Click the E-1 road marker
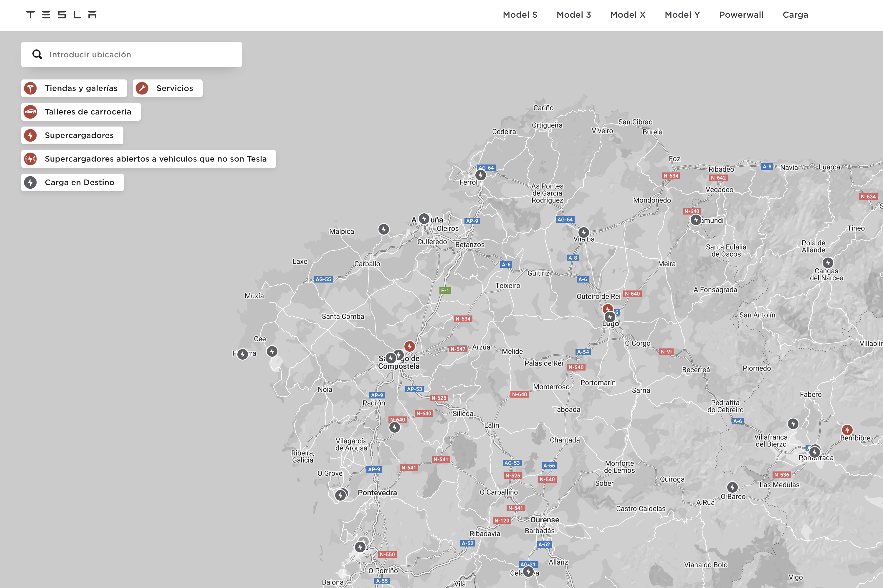 click(445, 291)
